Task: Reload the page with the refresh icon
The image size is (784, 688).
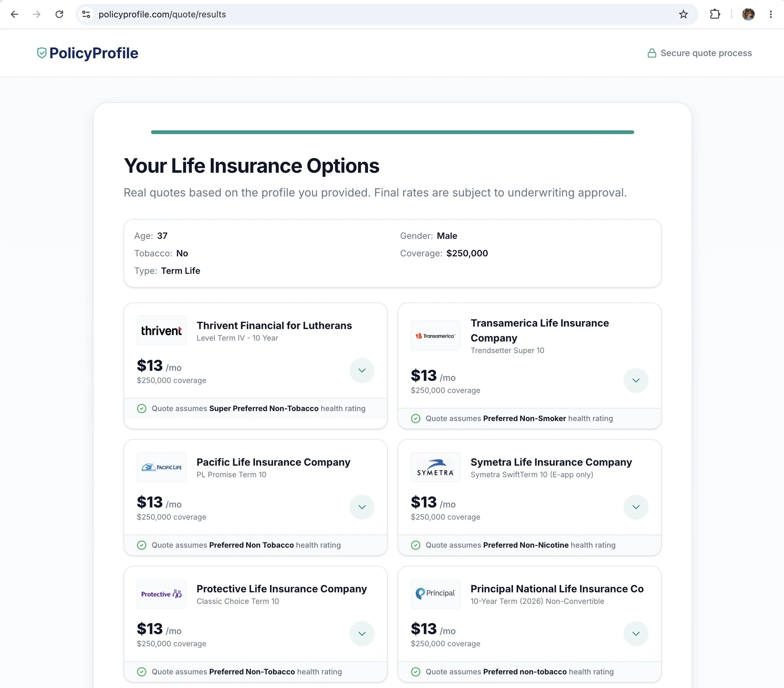Action: tap(59, 14)
